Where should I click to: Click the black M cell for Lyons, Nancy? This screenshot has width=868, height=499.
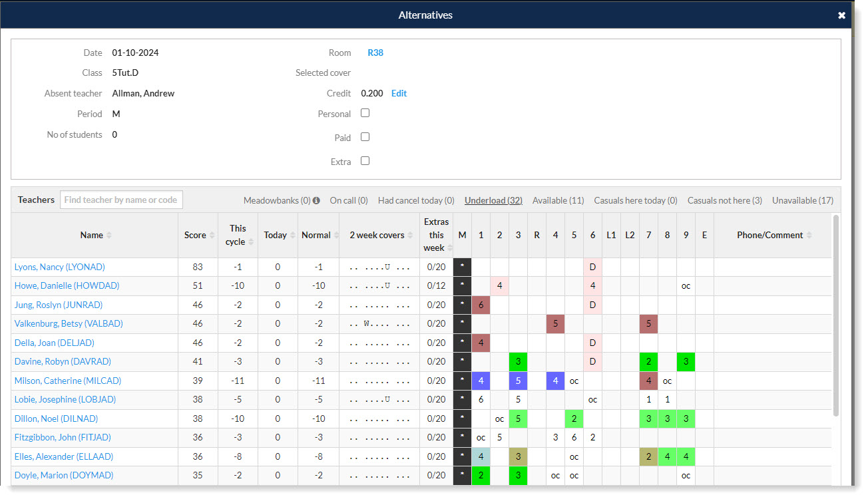click(463, 267)
